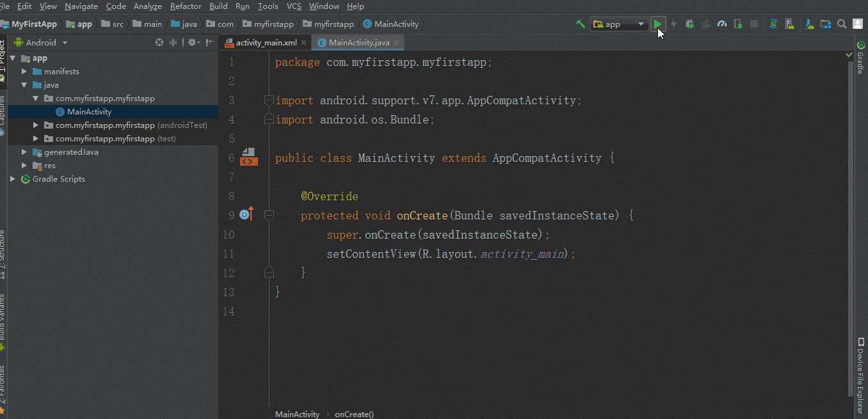Expand the res folder

tap(24, 166)
